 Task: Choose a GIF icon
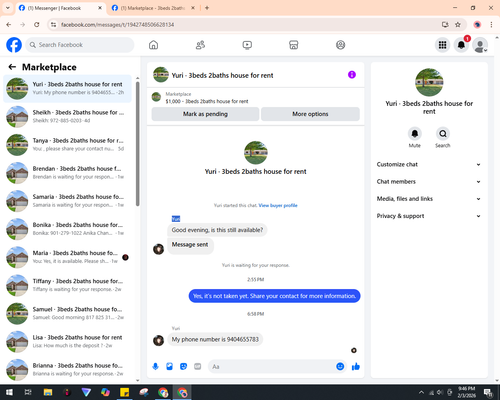pos(198,367)
